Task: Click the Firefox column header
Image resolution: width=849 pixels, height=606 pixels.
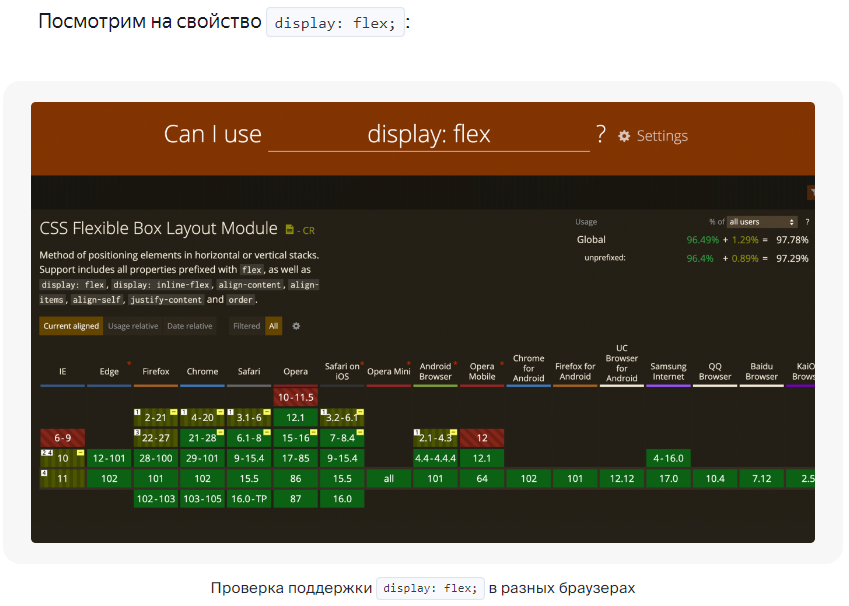Action: coord(156,372)
